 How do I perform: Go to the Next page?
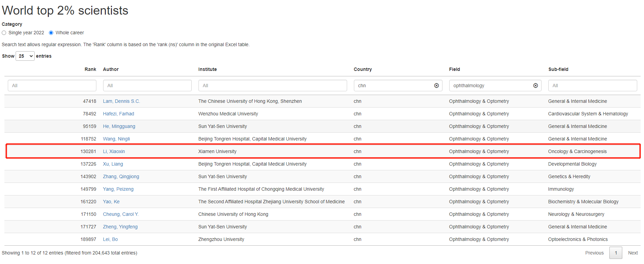[632, 253]
